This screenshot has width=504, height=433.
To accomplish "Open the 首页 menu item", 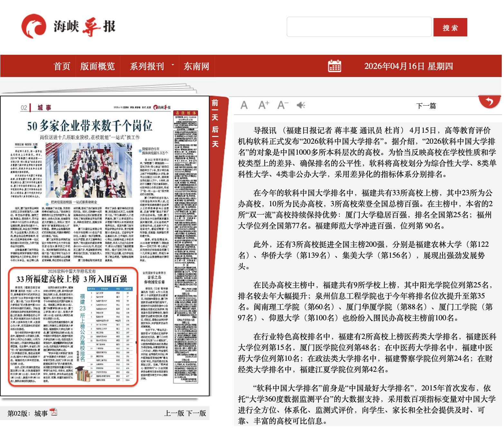I will 62,66.
